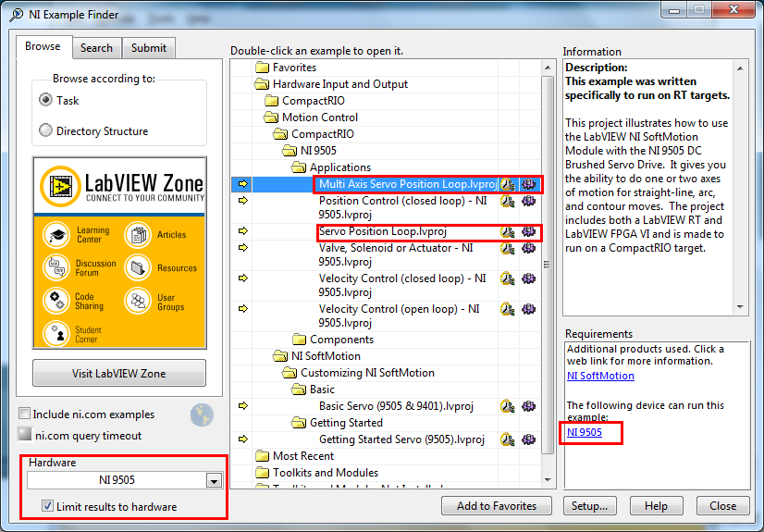Select the Getting Started folder
The image size is (764, 532).
coord(346,423)
